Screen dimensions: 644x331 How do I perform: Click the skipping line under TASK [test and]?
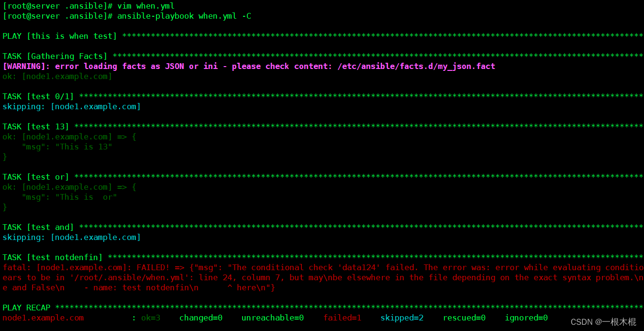tap(72, 237)
